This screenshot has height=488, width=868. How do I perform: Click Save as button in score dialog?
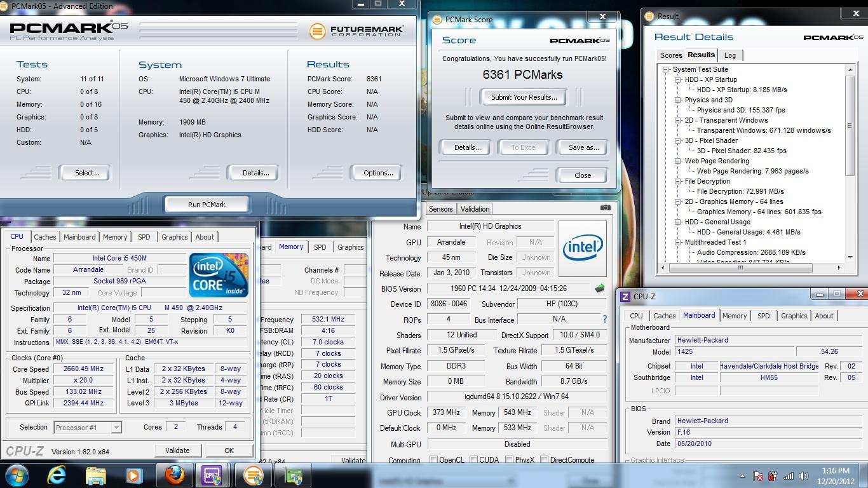click(x=584, y=147)
